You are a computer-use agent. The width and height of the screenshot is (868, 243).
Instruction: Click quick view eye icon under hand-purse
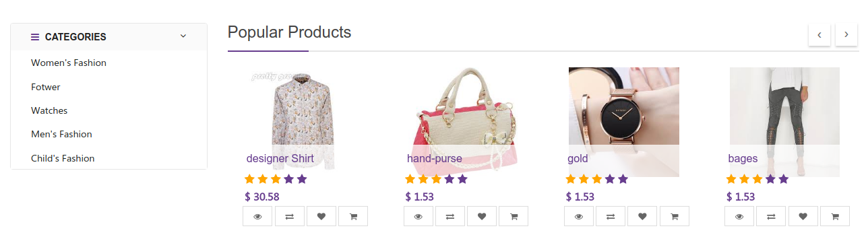click(x=418, y=216)
